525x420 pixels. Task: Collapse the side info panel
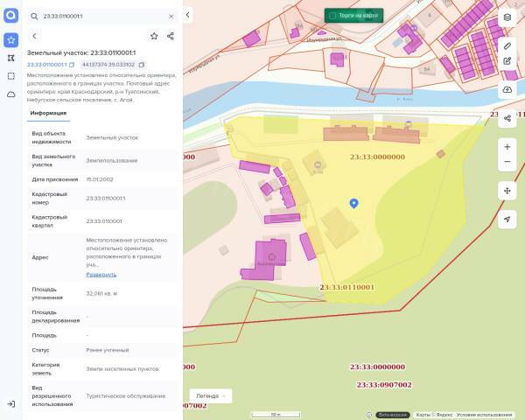(x=188, y=16)
